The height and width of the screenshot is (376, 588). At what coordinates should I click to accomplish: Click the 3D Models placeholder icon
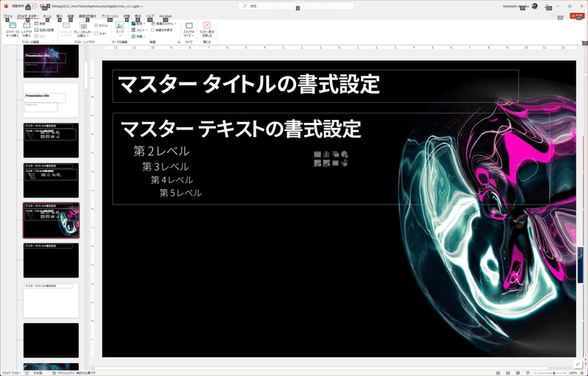click(x=344, y=155)
